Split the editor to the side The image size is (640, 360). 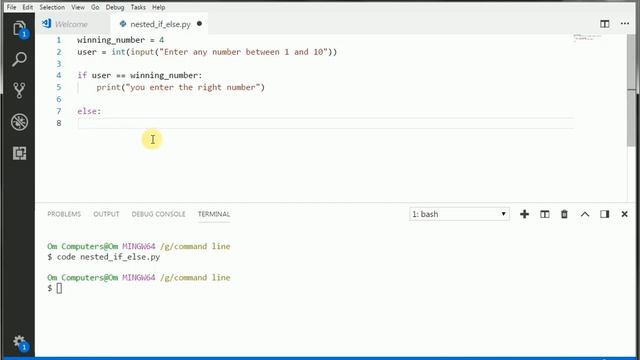point(604,24)
